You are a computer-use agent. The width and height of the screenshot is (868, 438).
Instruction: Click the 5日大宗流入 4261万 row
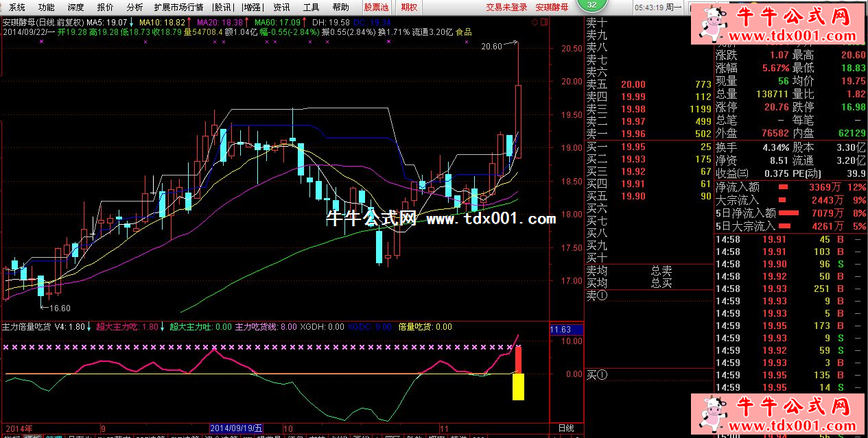click(x=790, y=226)
